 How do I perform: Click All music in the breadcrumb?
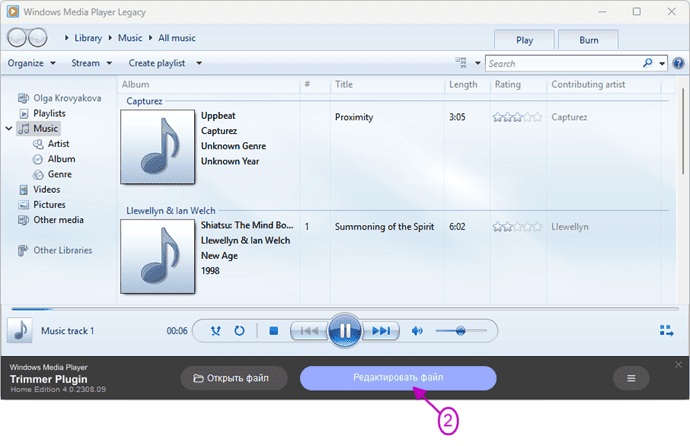pyautogui.click(x=176, y=38)
